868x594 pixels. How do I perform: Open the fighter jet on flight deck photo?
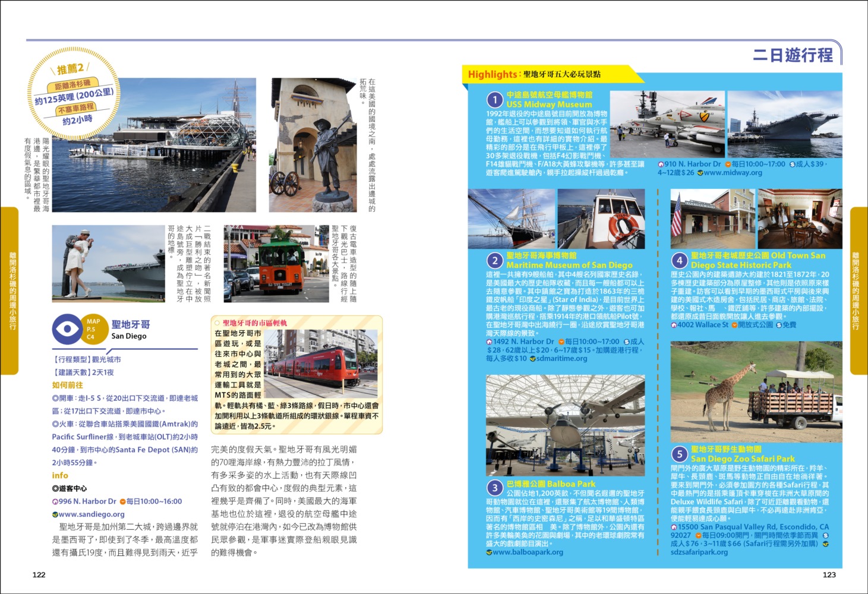[667, 124]
